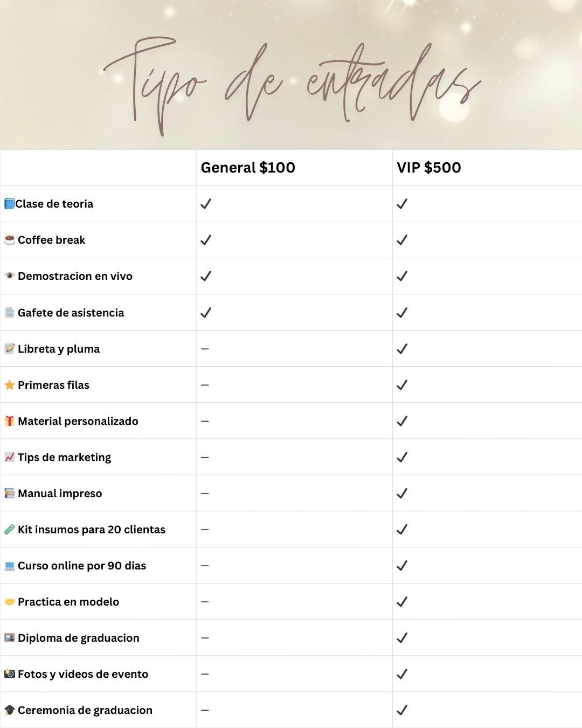Click the camera icon beside Fotos y videos
The width and height of the screenshot is (582, 728).
10,674
